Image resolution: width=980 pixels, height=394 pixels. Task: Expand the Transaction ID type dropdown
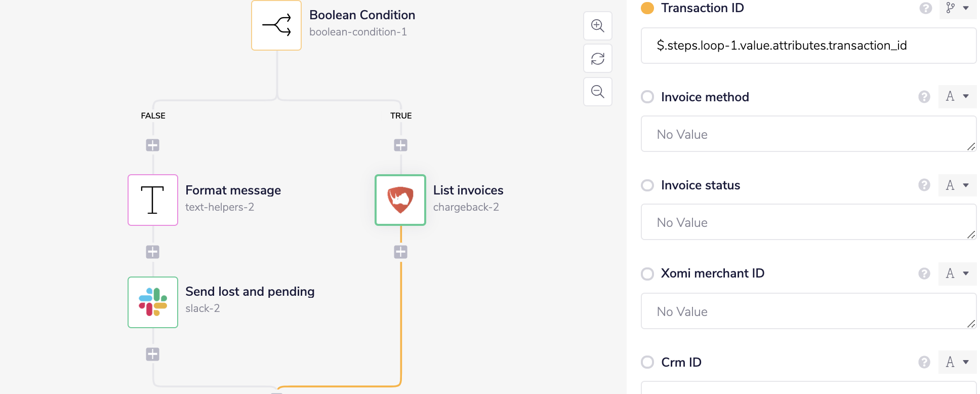coord(958,8)
